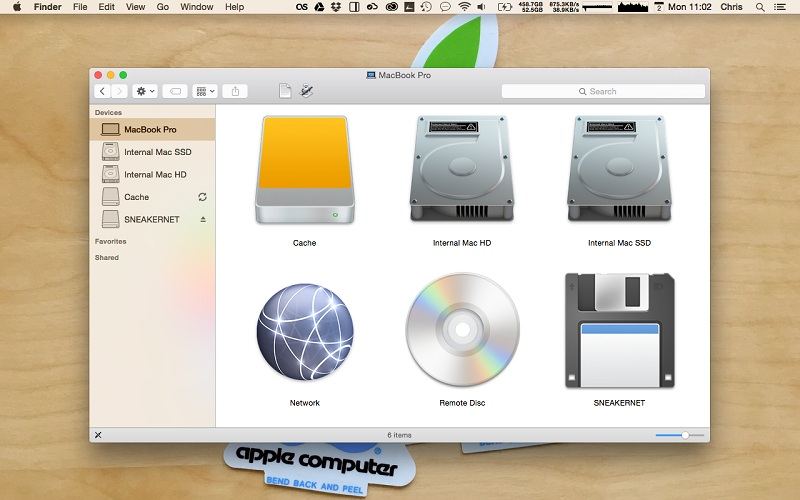800x500 pixels.
Task: Click the SNEAKERNET label under the floppy
Action: coord(619,403)
